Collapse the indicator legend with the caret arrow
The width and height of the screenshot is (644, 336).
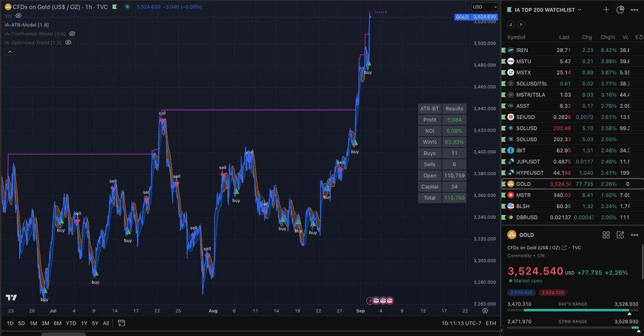(x=9, y=51)
